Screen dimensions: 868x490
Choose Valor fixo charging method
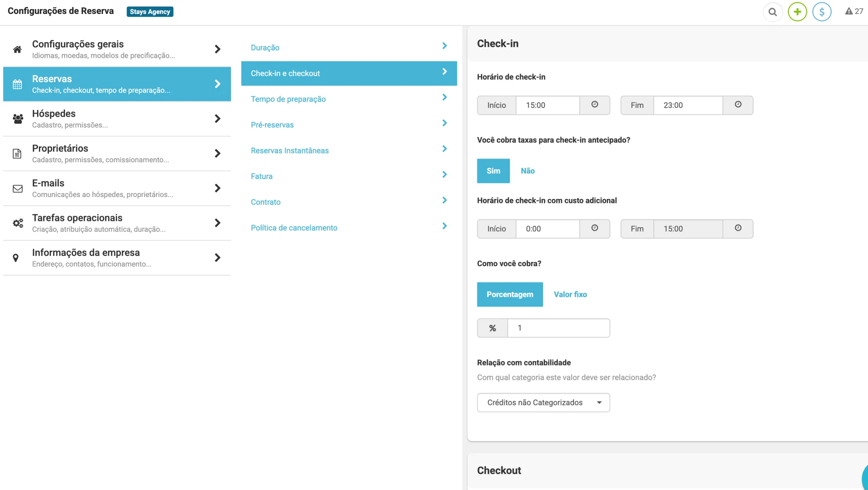570,295
